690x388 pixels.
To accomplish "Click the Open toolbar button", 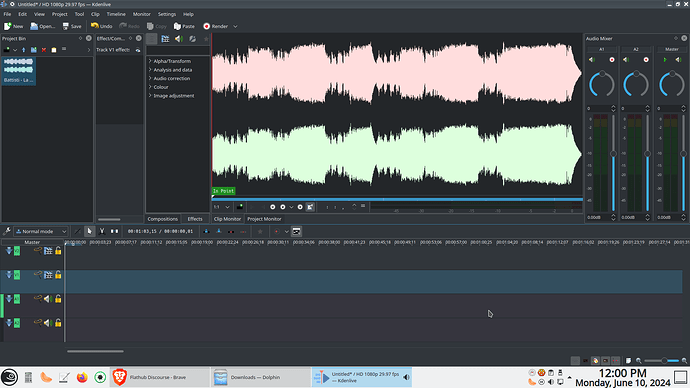I will [42, 26].
